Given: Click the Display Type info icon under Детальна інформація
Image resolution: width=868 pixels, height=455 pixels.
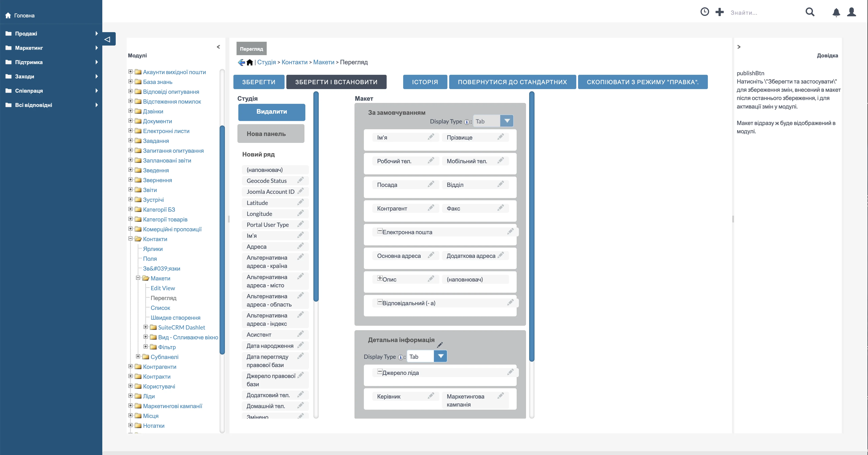Looking at the screenshot, I should pyautogui.click(x=400, y=357).
